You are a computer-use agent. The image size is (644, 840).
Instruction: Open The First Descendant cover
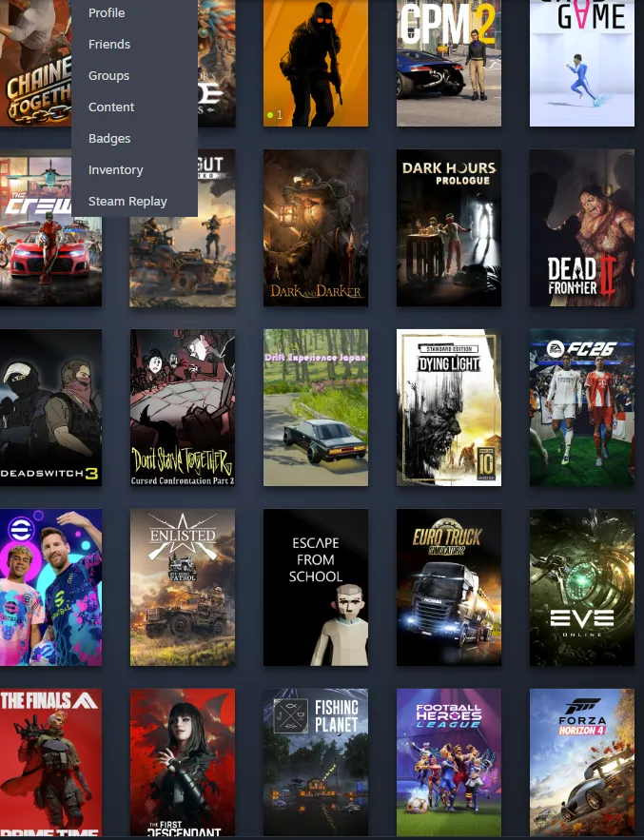tap(183, 763)
